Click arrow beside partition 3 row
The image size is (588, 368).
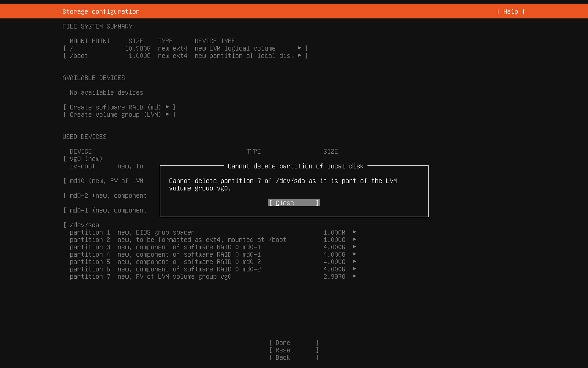pyautogui.click(x=355, y=247)
